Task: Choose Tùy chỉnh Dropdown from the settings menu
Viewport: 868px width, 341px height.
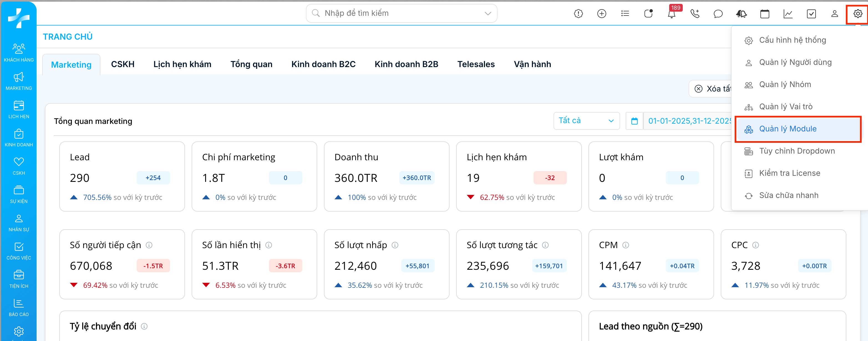Action: [x=796, y=151]
